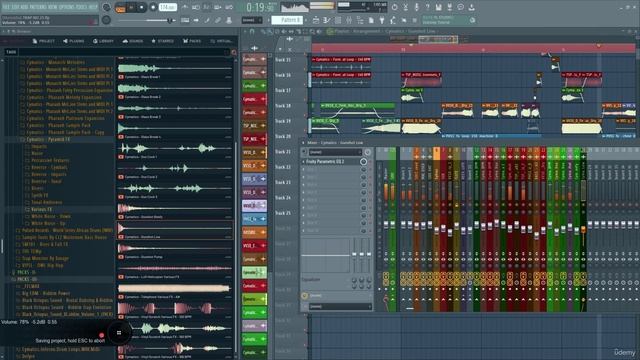Open the HELP menu
Image resolution: width=640 pixels, height=360 pixels.
coord(93,7)
